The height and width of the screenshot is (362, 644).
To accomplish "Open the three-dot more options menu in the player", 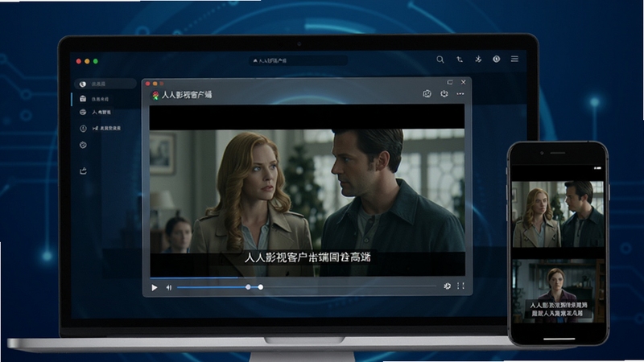I will pyautogui.click(x=460, y=94).
